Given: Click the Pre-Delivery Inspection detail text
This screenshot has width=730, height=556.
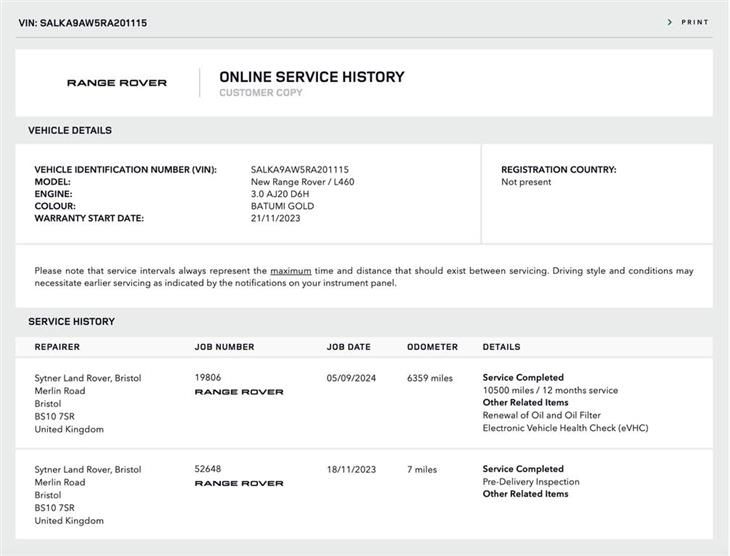Looking at the screenshot, I should (531, 481).
